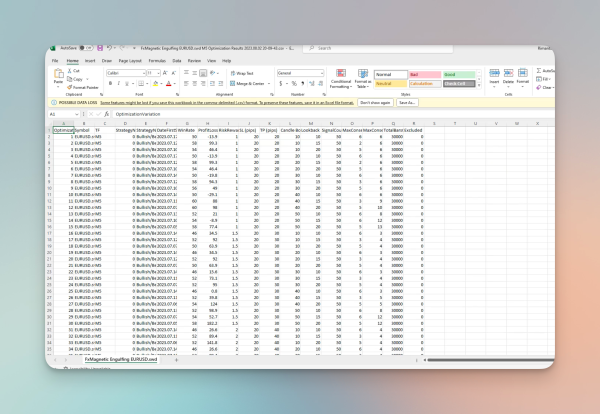This screenshot has width=600, height=414.
Task: Increase the font size
Action: click(165, 73)
